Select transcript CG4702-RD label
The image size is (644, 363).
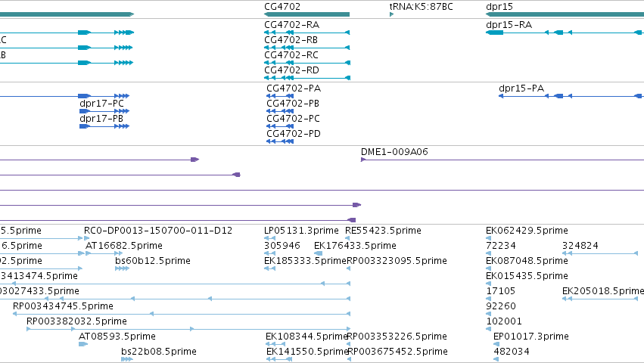pos(291,70)
